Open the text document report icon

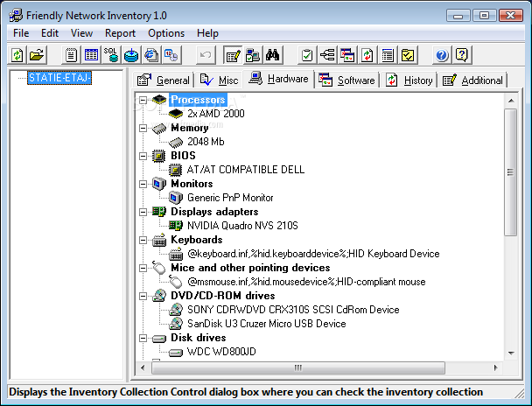click(x=71, y=54)
